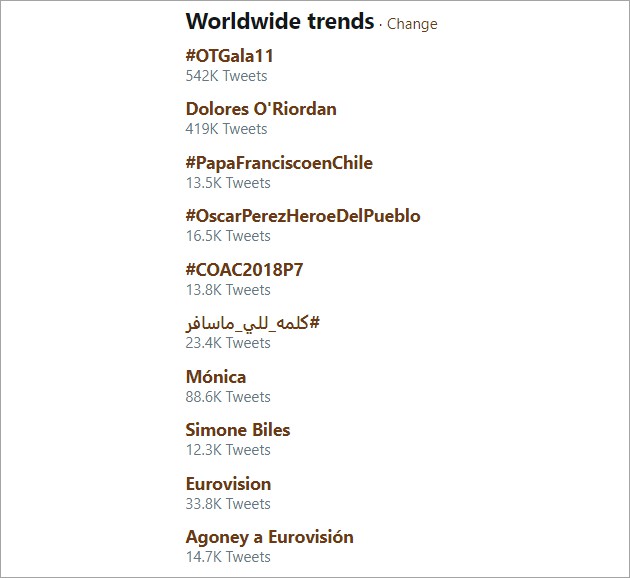This screenshot has width=630, height=578.
Task: Open the Agoney a Eurovisión trend
Action: tap(270, 537)
